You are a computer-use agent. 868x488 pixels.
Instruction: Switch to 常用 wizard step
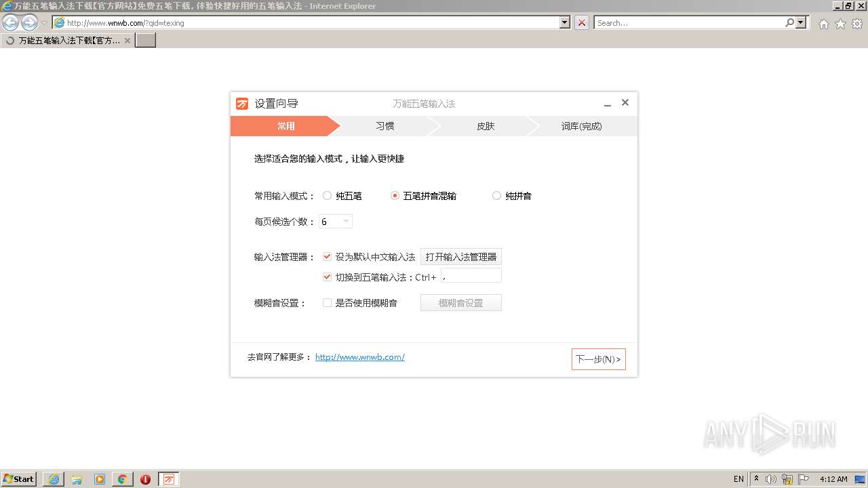tap(285, 126)
